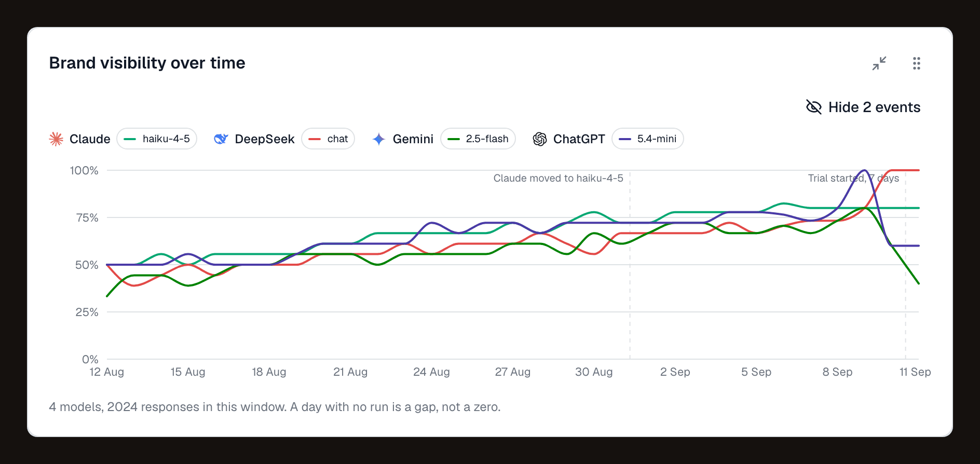This screenshot has width=980, height=464.
Task: Click the 'Claude moved to haiku-4-5' event marker
Action: 559,178
